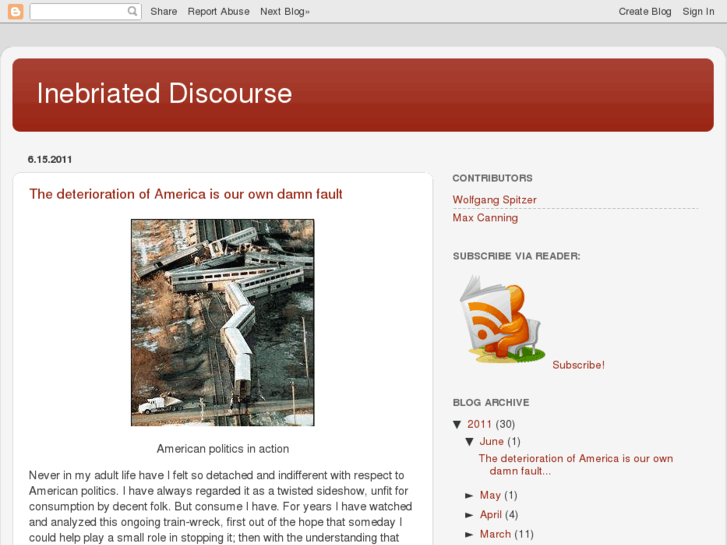Open the train wreck post image
The width and height of the screenshot is (727, 545).
pyautogui.click(x=223, y=322)
